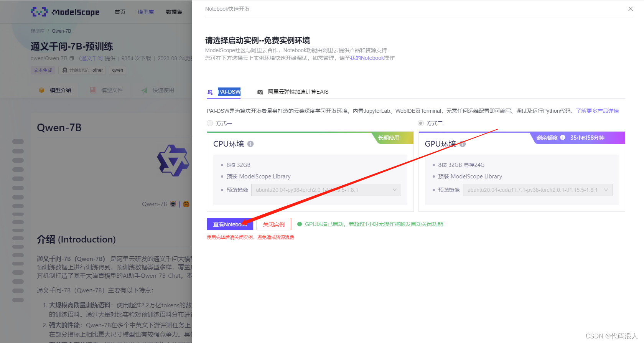Select the 方式二 radio button
This screenshot has width=644, height=343.
[421, 123]
